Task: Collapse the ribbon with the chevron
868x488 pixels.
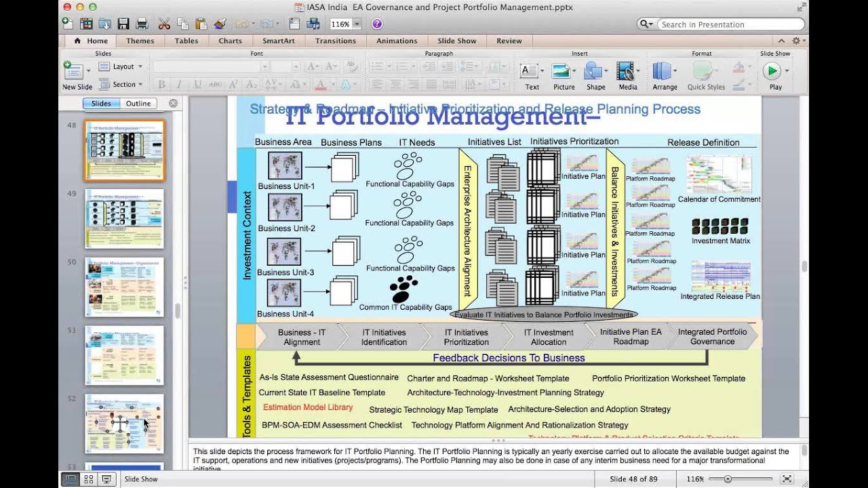Action: 781,41
